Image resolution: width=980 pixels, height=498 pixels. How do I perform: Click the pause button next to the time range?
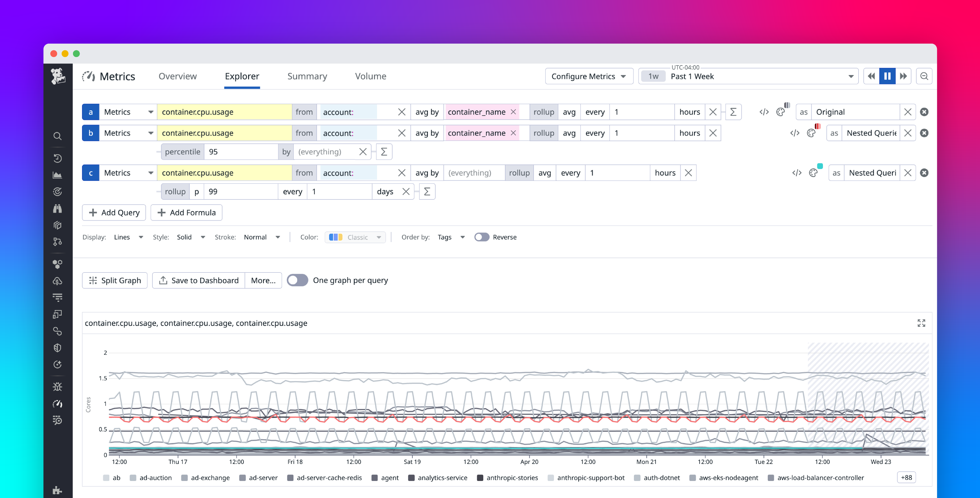(887, 76)
